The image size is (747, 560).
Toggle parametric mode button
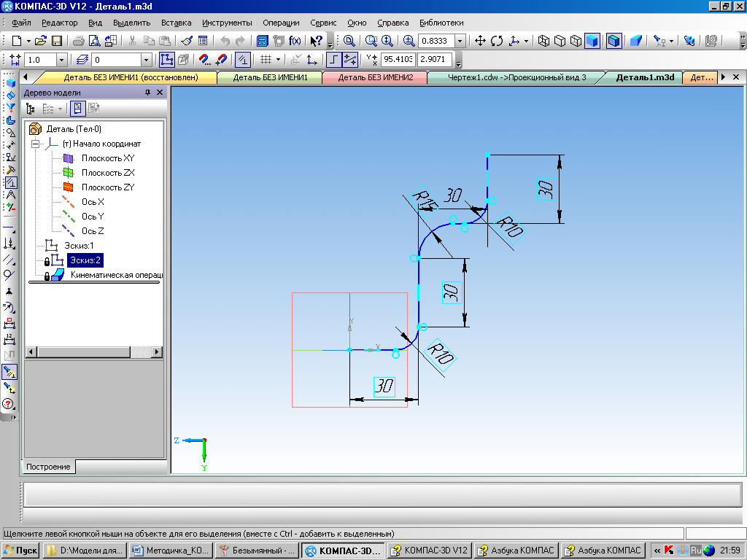[x=244, y=60]
